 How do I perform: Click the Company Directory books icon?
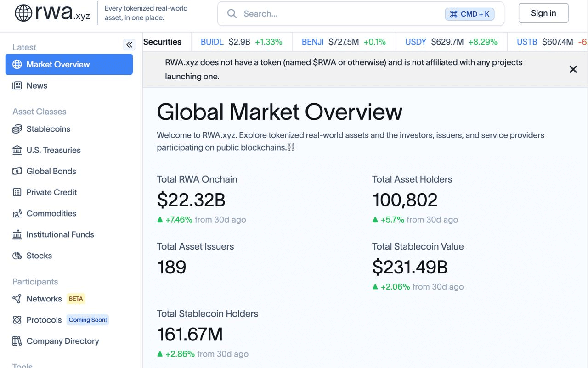(x=17, y=341)
